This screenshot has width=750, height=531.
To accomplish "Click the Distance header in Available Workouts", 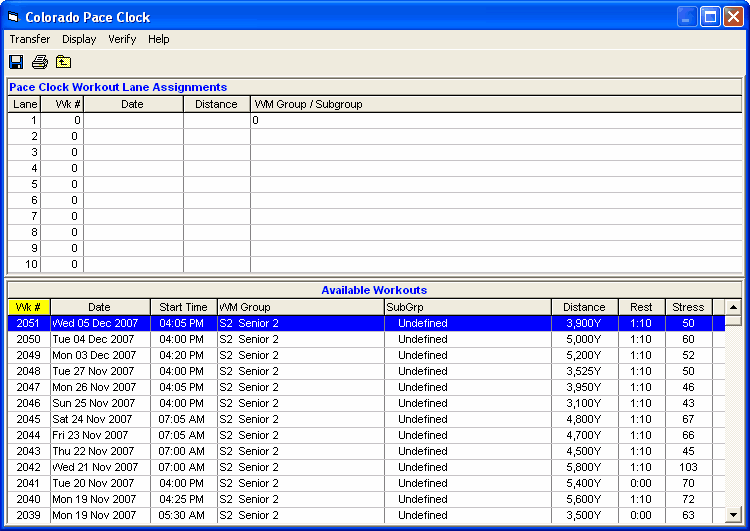I will (584, 307).
